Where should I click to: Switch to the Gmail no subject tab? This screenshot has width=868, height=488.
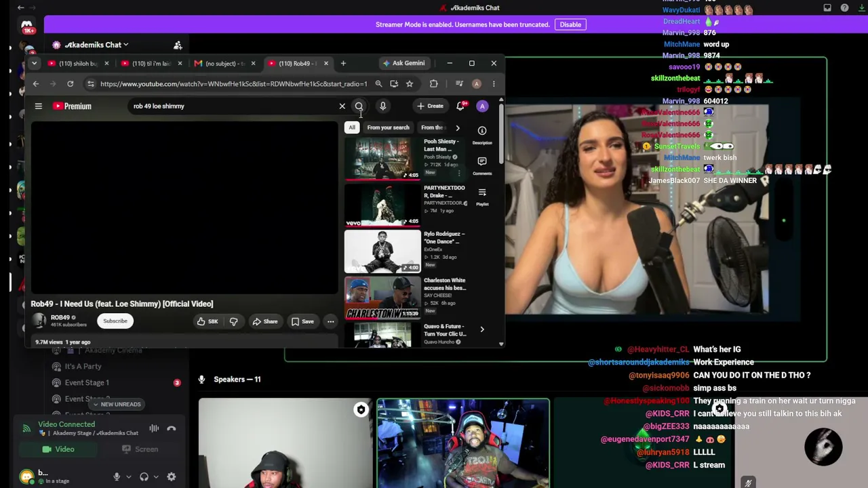click(x=225, y=64)
